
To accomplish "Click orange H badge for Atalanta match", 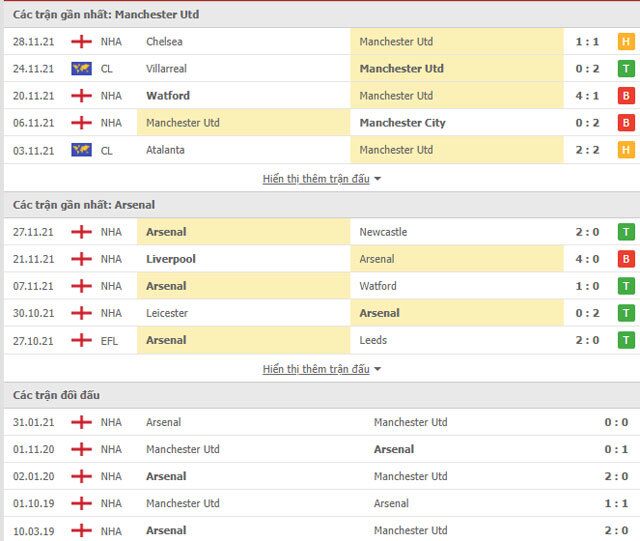I will pyautogui.click(x=626, y=150).
